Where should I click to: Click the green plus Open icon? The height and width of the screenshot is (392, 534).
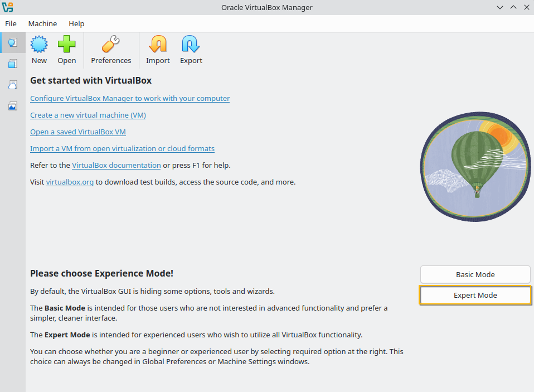[67, 50]
